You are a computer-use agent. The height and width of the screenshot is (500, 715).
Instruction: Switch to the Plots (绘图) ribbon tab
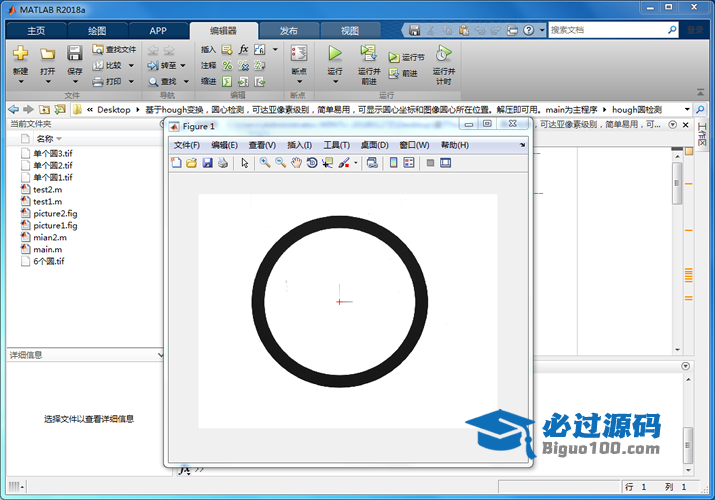(x=97, y=31)
